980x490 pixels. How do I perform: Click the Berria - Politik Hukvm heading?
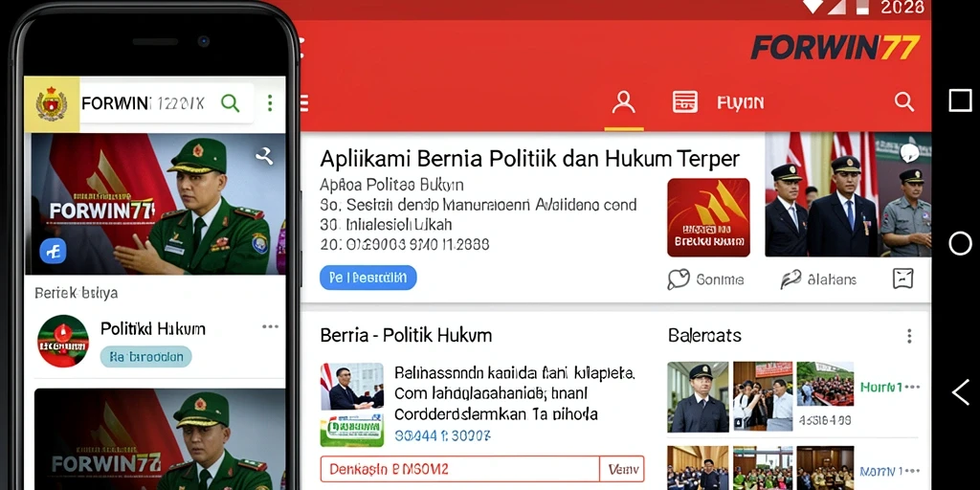406,335
